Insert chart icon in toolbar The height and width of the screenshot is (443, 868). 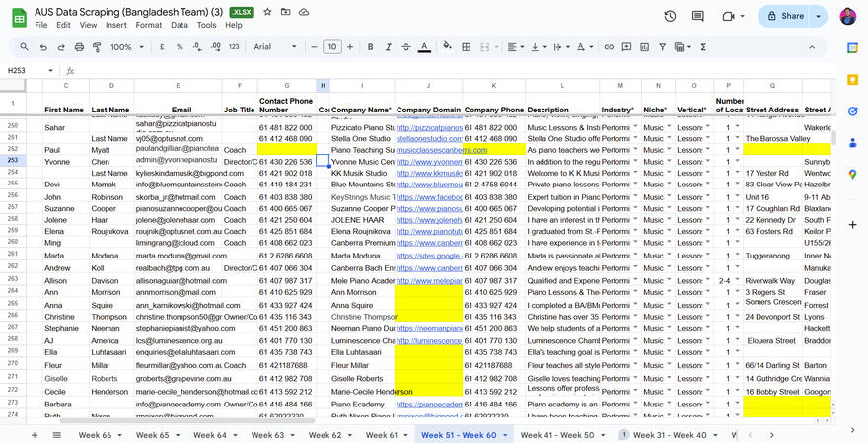point(644,47)
